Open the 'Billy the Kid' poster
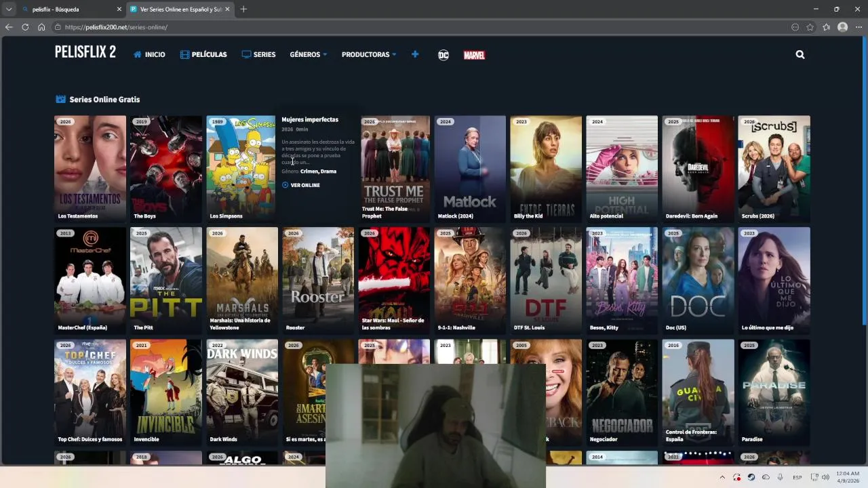 click(546, 169)
